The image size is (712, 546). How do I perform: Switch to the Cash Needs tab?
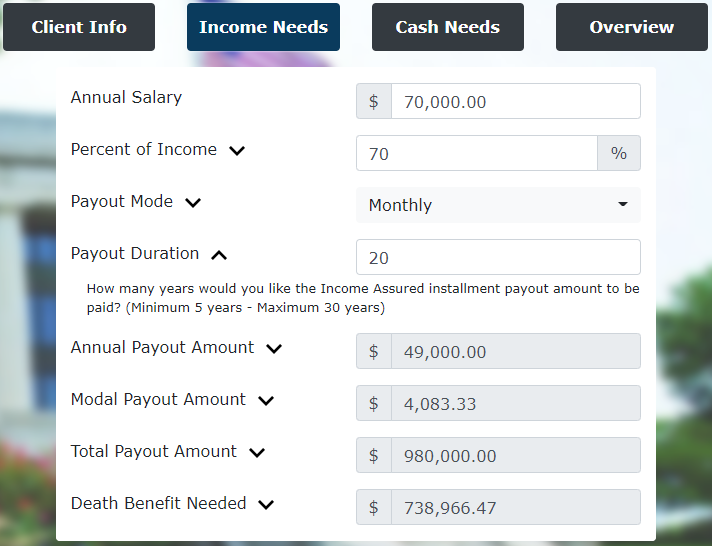tap(448, 27)
